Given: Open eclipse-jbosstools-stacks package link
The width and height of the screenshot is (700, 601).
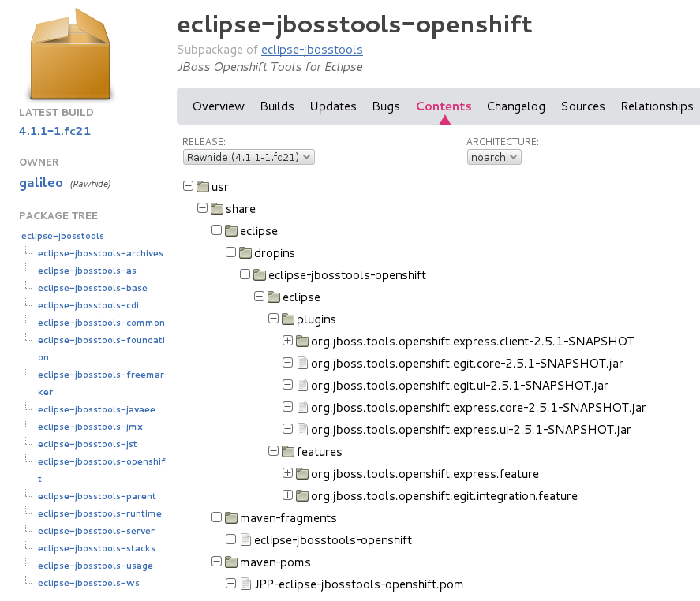Looking at the screenshot, I should tap(96, 548).
